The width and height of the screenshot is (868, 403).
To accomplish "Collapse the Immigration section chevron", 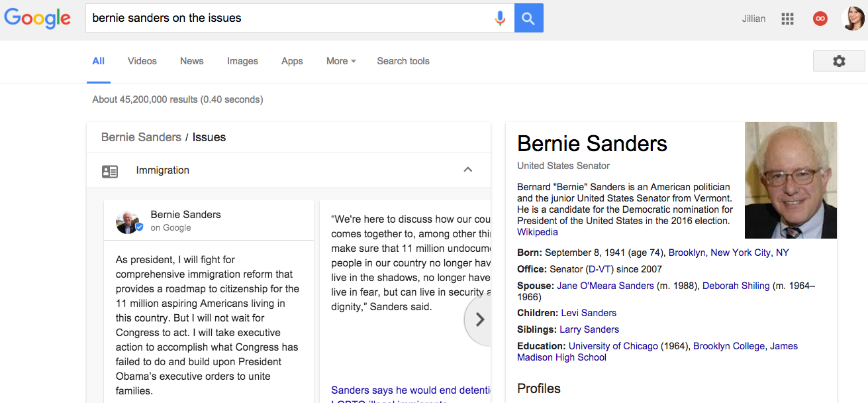I will click(x=467, y=170).
